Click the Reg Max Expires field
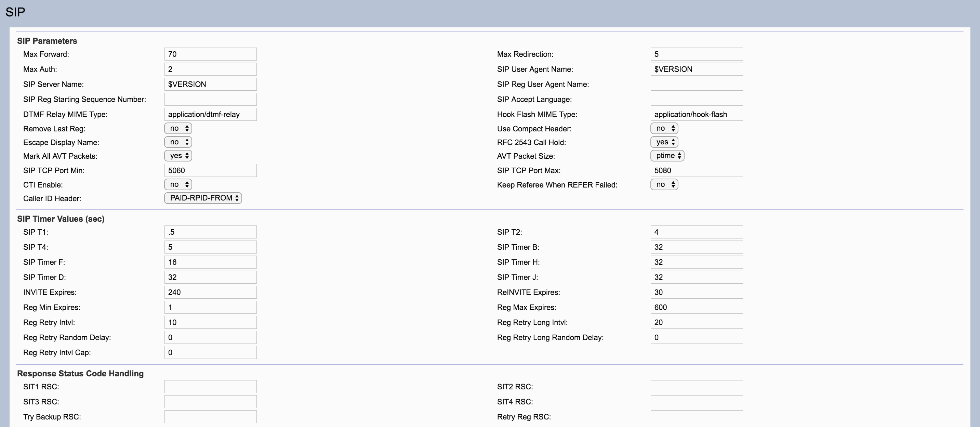The width and height of the screenshot is (980, 427). tap(697, 307)
